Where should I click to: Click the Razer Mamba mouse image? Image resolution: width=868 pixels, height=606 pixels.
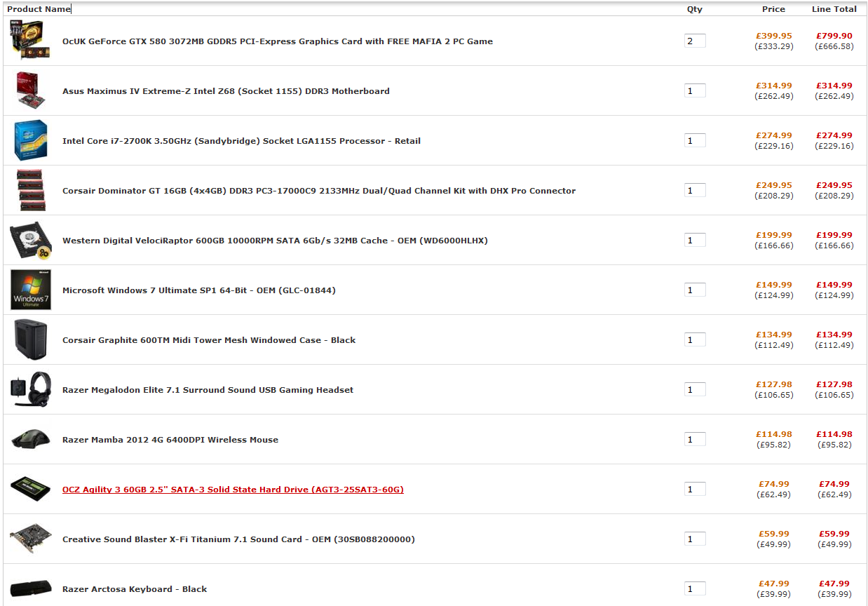(31, 439)
